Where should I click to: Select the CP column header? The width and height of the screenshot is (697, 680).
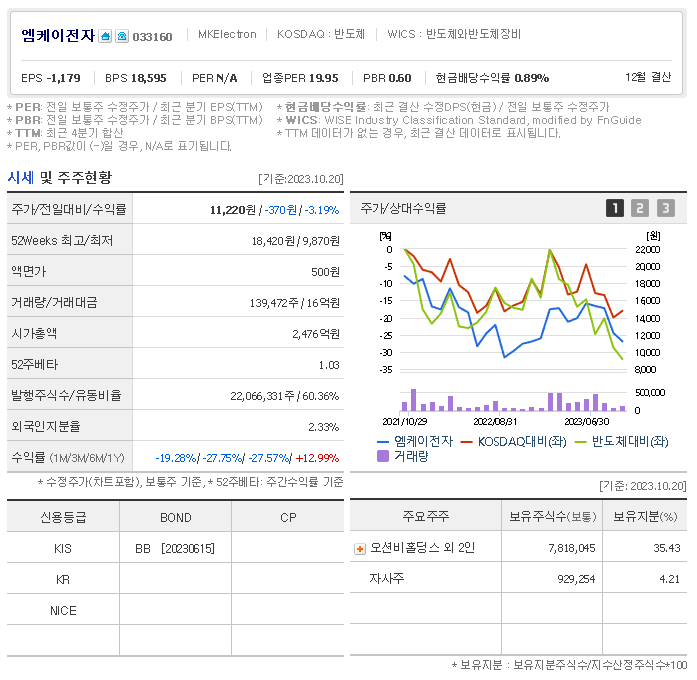[288, 518]
